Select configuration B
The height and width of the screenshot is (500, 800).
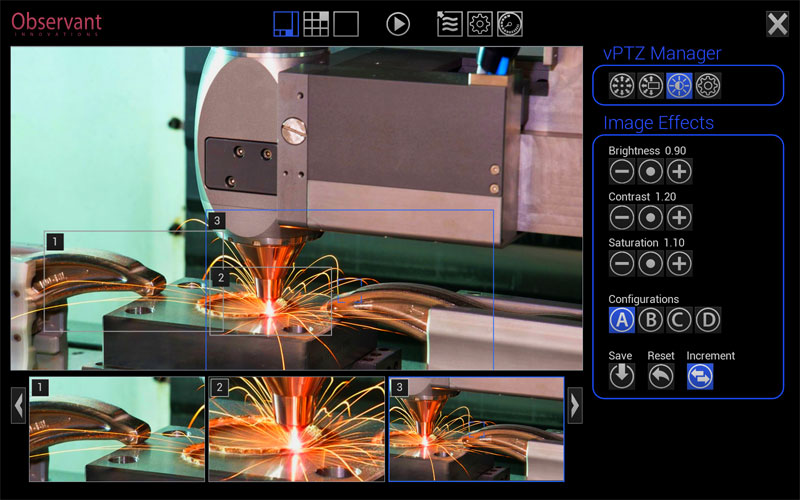[x=651, y=320]
